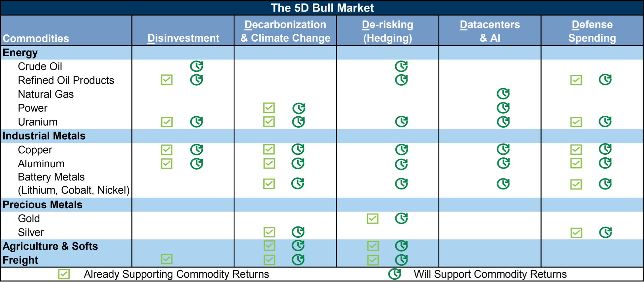Click the Already Supporting Commodity Returns legend text

176,274
